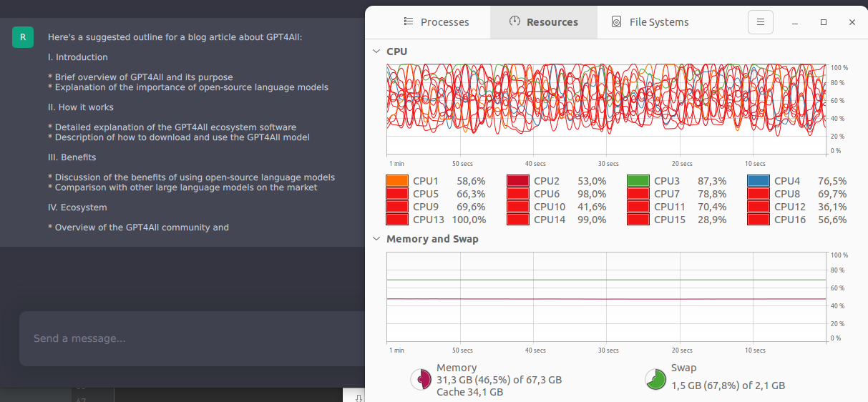Click the Memory pie chart color icon
Screen dimensions: 868x402
coord(421,380)
